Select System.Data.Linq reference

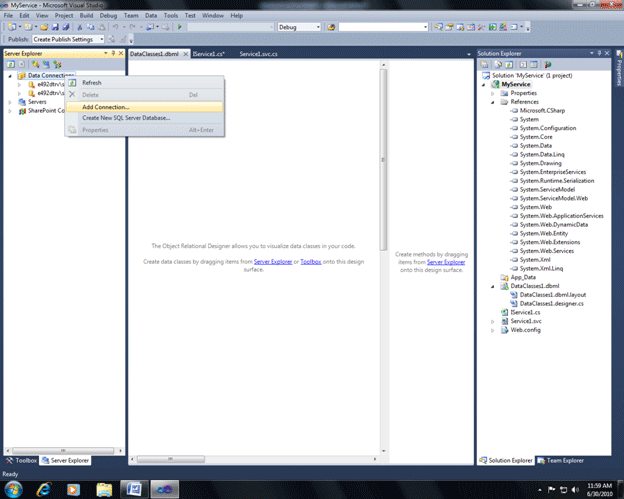point(542,154)
